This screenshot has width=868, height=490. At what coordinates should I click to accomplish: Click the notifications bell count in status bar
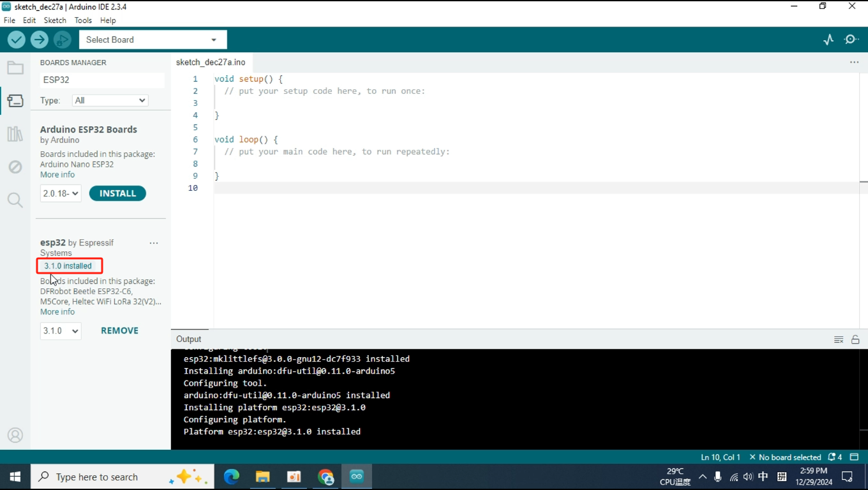835,457
